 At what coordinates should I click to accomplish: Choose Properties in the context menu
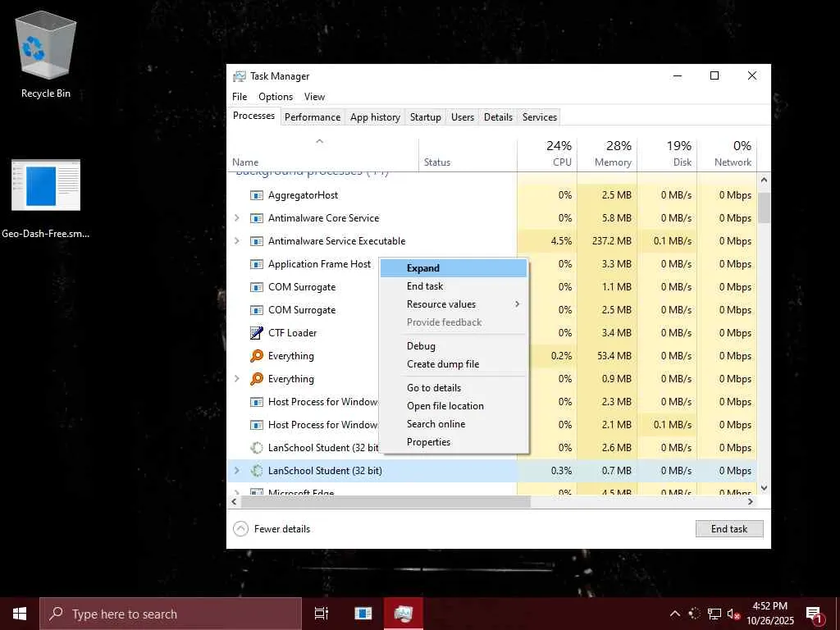(454, 442)
